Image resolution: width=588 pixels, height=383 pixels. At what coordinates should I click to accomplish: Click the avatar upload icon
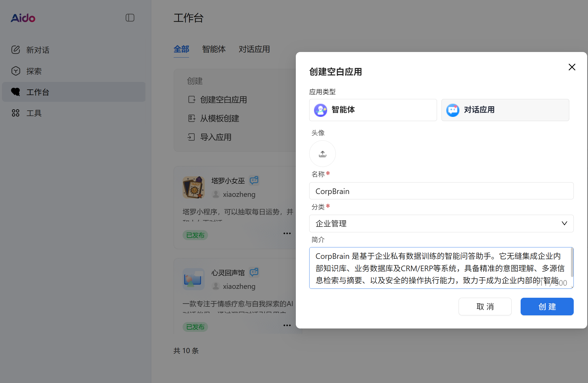tap(322, 154)
